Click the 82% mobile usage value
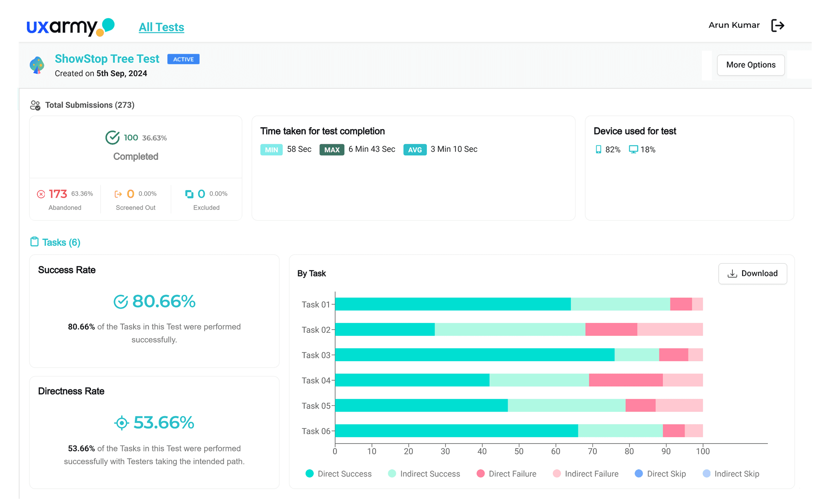 (613, 149)
